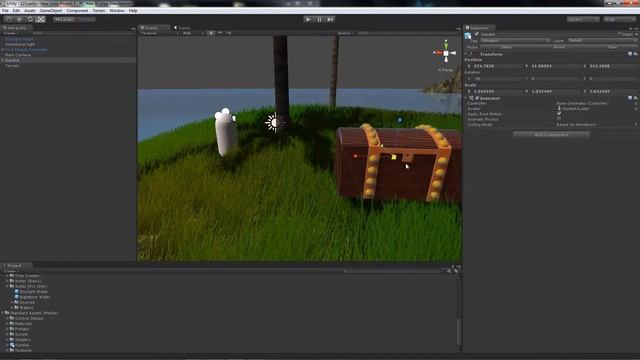Open the Transform component help icon

[x=630, y=54]
